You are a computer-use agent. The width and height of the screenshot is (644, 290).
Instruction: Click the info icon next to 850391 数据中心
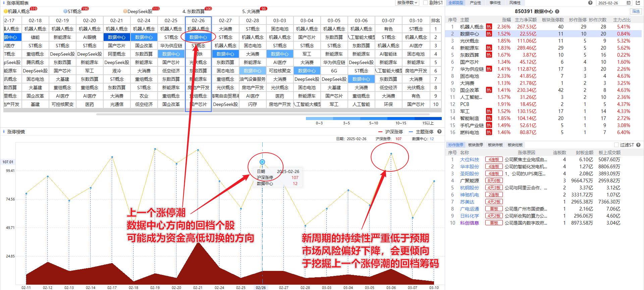[557, 11]
